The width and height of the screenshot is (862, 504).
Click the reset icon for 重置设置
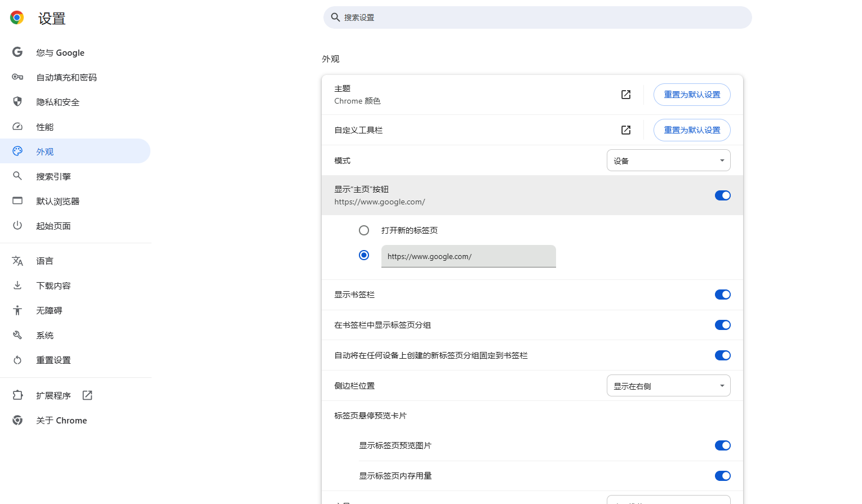[x=17, y=360]
